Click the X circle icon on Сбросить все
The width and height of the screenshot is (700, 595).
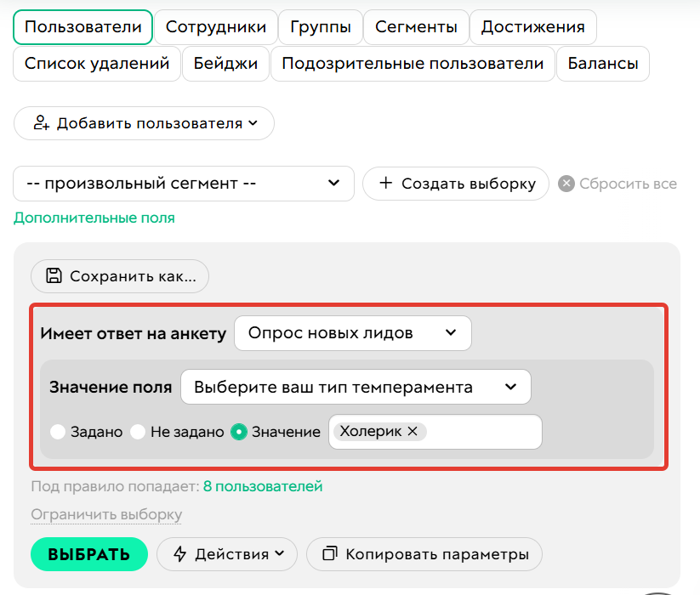567,184
